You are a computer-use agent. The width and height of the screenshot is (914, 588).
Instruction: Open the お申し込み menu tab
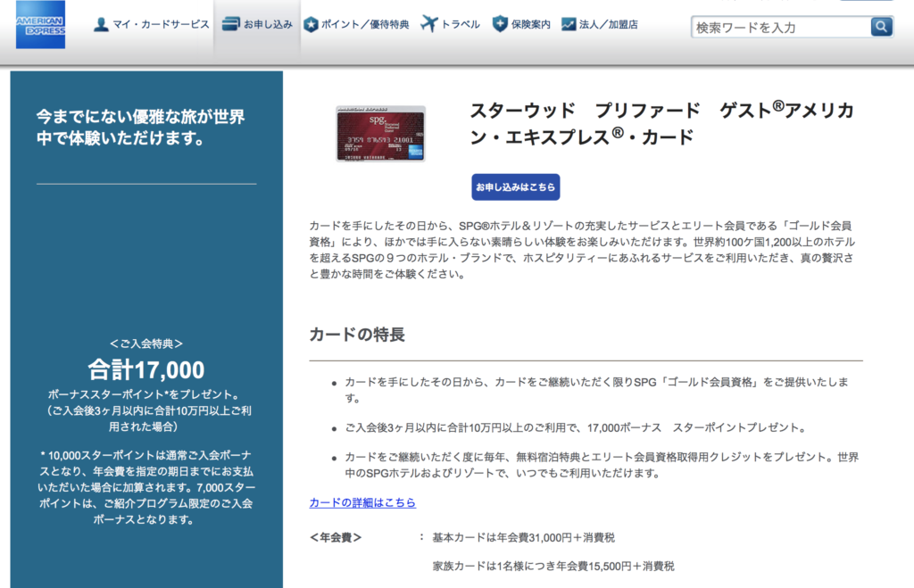click(257, 24)
